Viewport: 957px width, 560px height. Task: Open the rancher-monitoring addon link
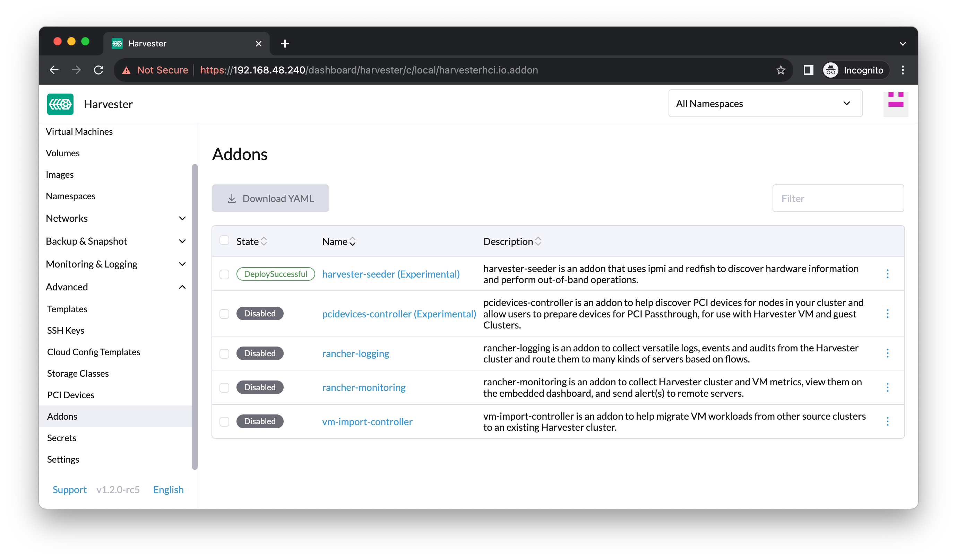click(x=363, y=387)
